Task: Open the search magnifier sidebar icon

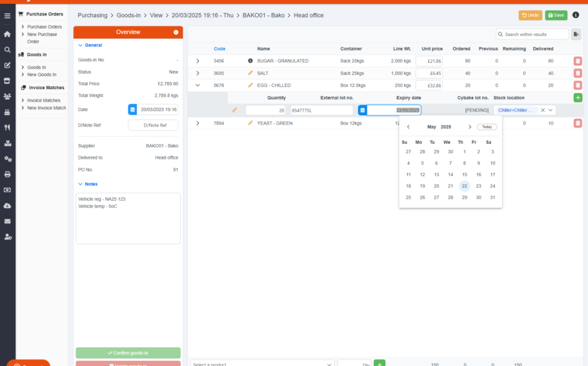Action: 7,50
